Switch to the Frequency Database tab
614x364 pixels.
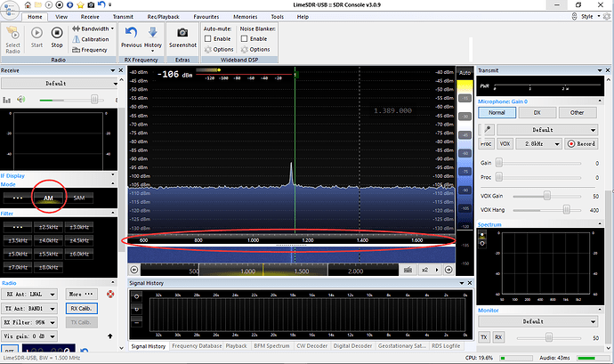[198, 345]
